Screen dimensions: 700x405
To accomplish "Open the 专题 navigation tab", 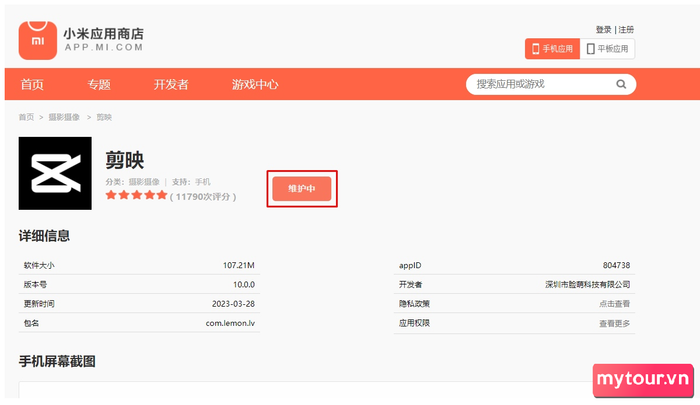I will point(99,84).
